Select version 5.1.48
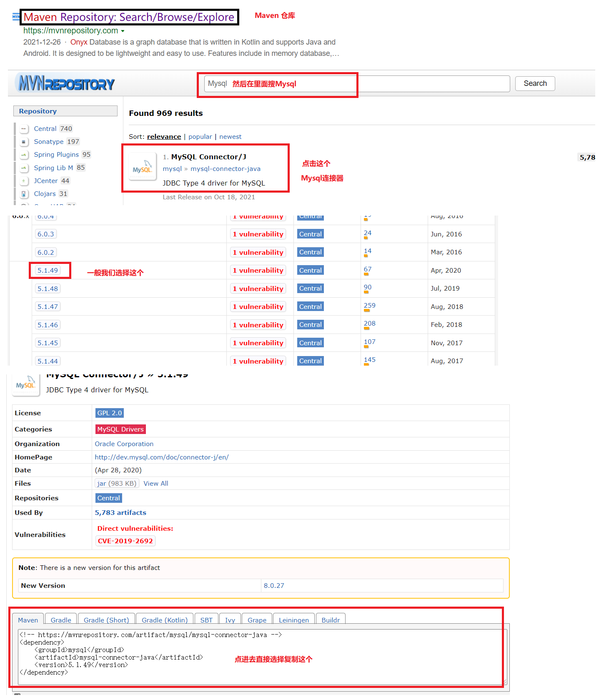 48,289
